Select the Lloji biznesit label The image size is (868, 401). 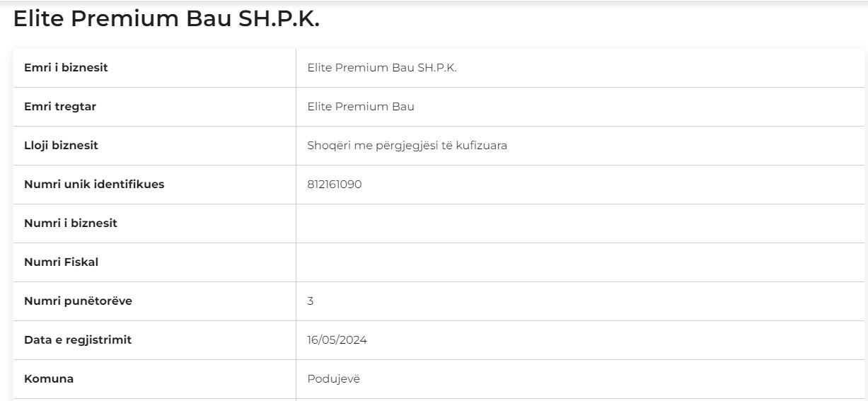point(61,146)
